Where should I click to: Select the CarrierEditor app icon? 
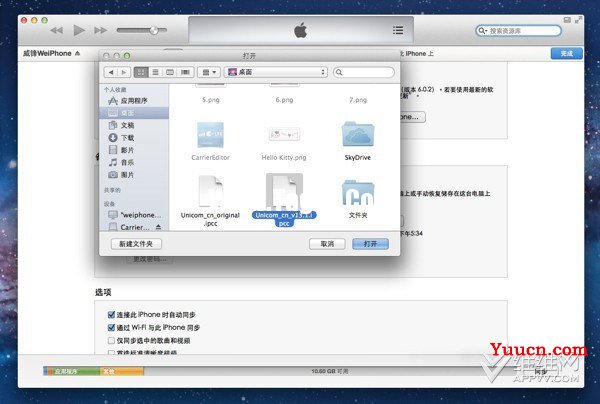[210, 135]
